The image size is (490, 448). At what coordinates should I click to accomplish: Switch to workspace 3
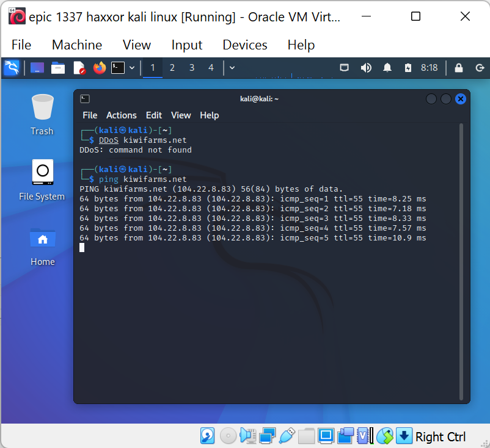[192, 68]
